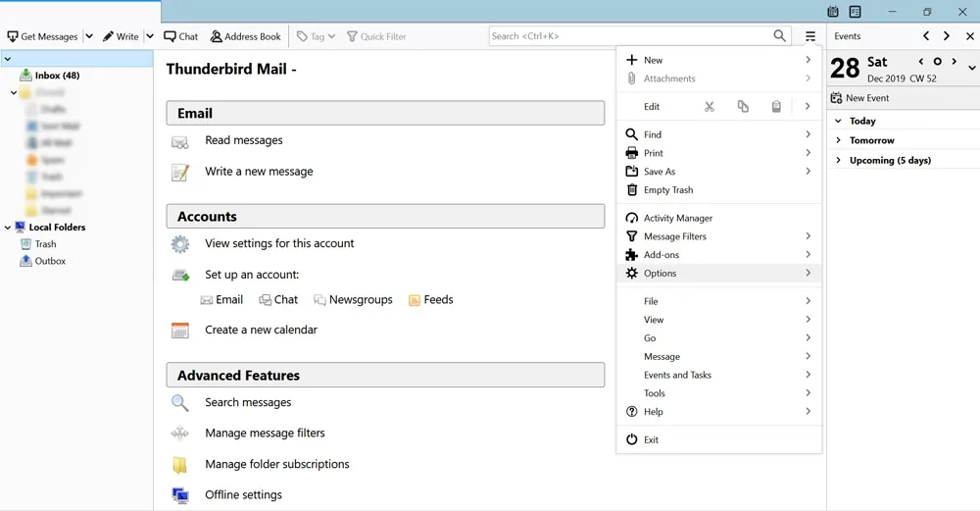Open the calendar tab icon in the title bar
The width and height of the screenshot is (980, 511).
click(832, 11)
